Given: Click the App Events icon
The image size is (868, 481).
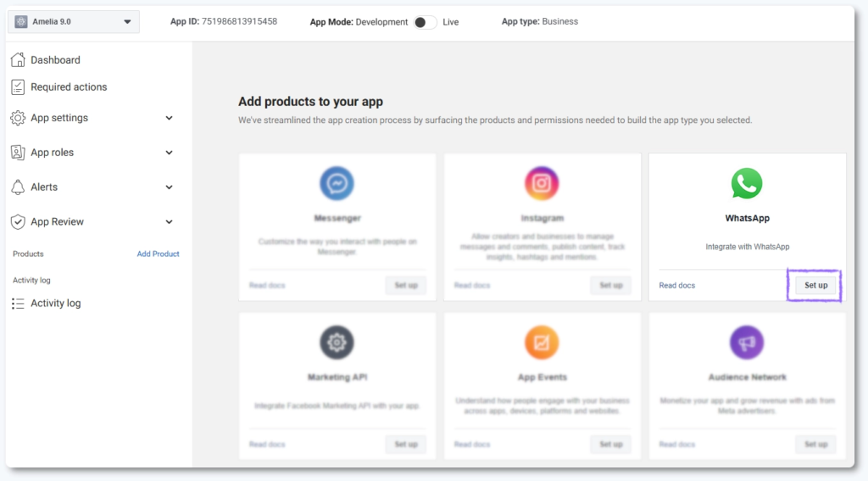Looking at the screenshot, I should click(542, 343).
